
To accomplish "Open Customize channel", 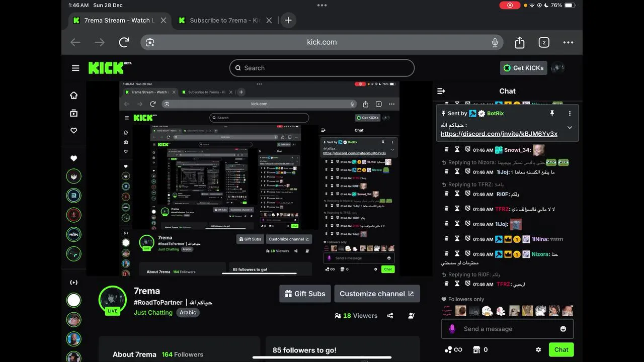I will [377, 294].
